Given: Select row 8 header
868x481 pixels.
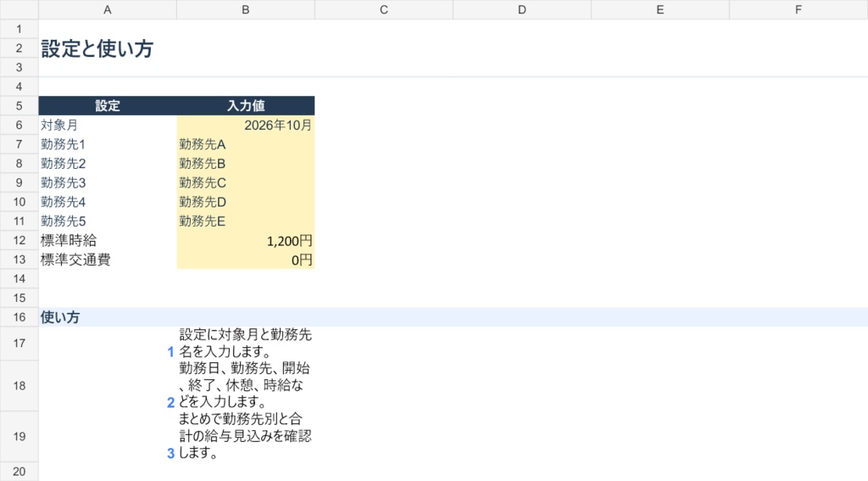Looking at the screenshot, I should tap(19, 164).
